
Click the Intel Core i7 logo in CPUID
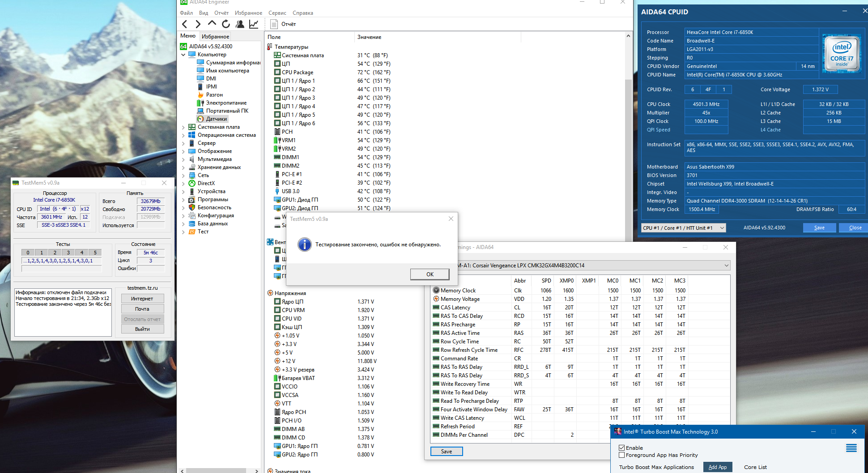click(842, 54)
